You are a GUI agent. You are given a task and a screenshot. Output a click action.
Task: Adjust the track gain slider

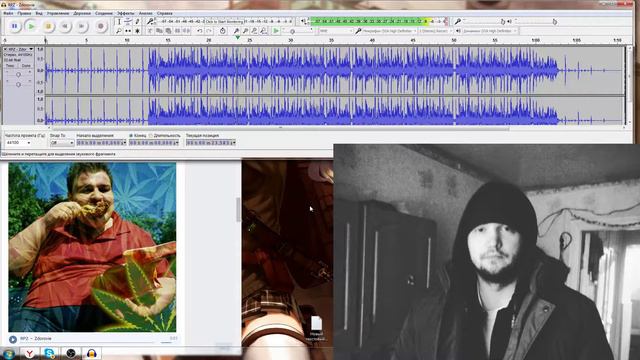[18, 75]
